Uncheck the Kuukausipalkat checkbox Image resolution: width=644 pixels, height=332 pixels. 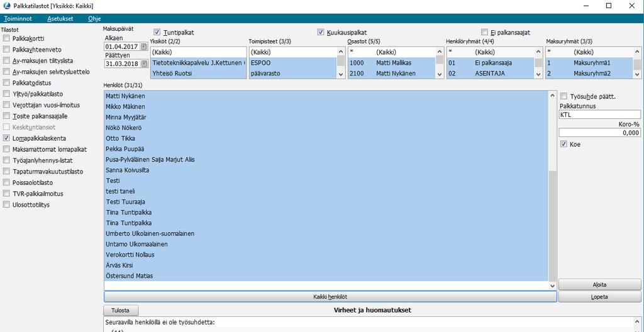click(x=320, y=32)
